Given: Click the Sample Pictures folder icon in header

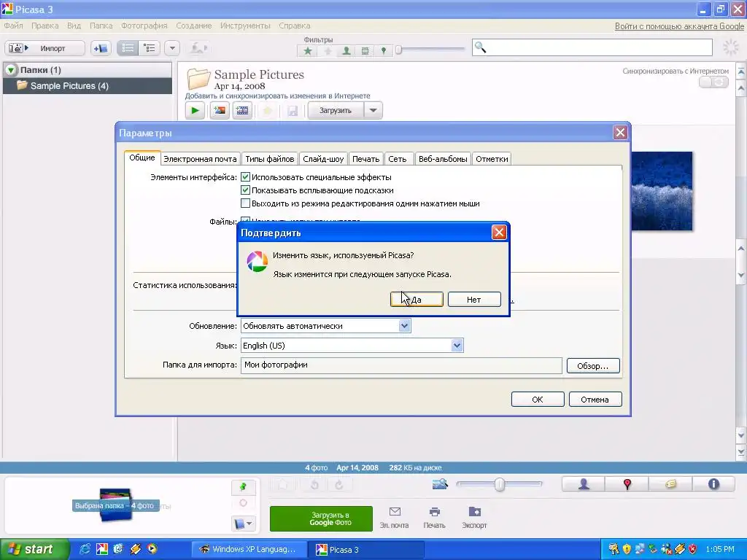Looking at the screenshot, I should (198, 79).
